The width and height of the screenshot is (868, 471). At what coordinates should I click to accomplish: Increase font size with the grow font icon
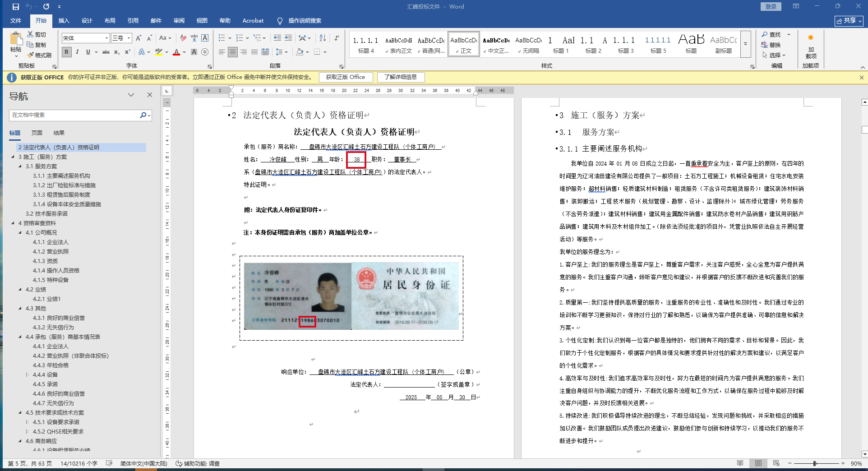[x=139, y=38]
